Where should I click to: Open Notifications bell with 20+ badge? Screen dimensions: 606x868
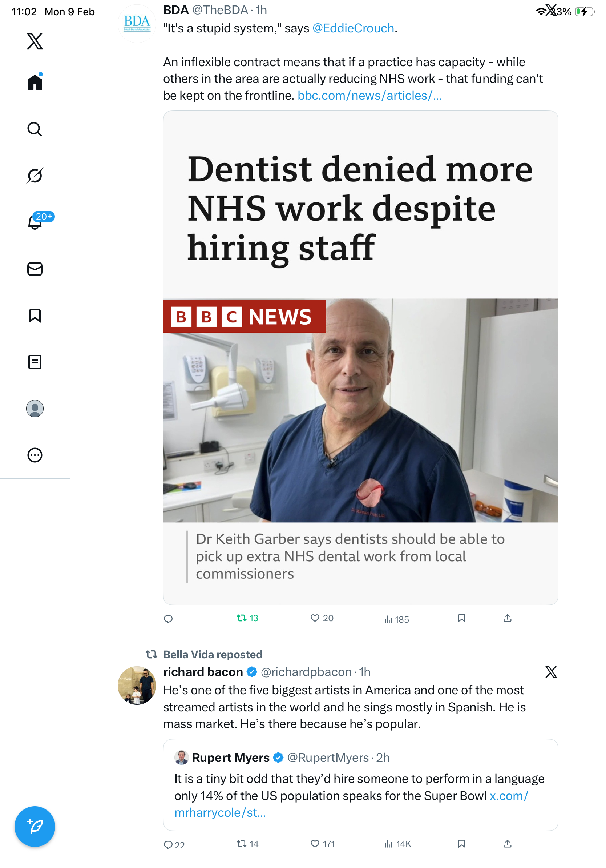point(35,222)
